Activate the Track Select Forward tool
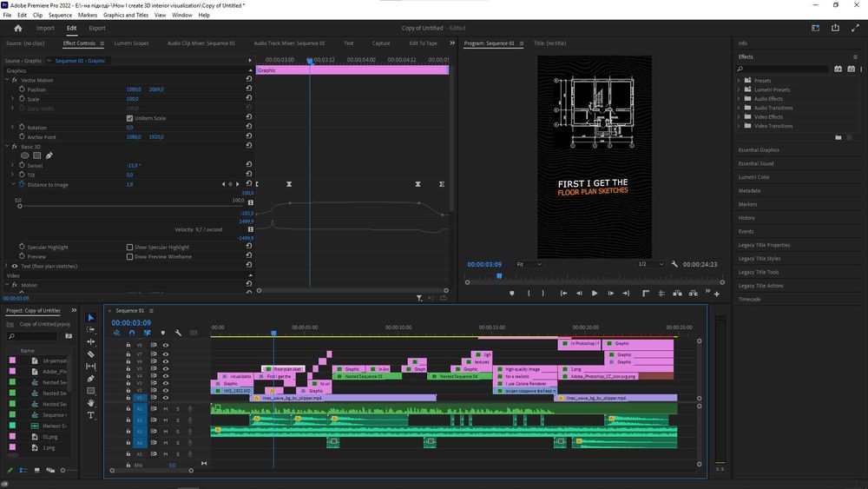868x489 pixels. coord(91,330)
